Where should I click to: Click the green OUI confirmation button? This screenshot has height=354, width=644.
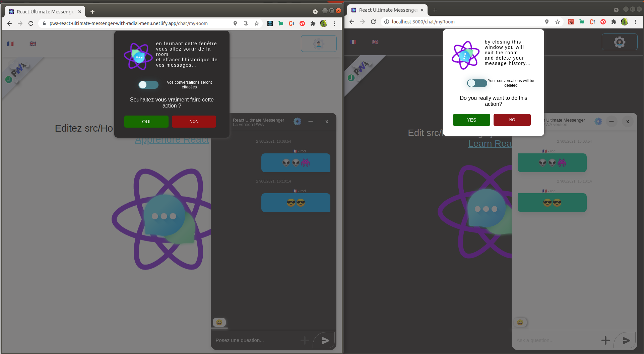point(146,122)
